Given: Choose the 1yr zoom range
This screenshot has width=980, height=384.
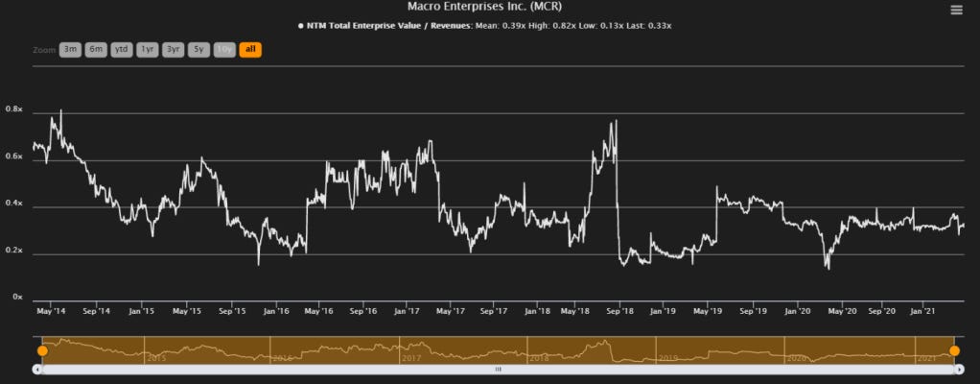Looking at the screenshot, I should point(148,49).
